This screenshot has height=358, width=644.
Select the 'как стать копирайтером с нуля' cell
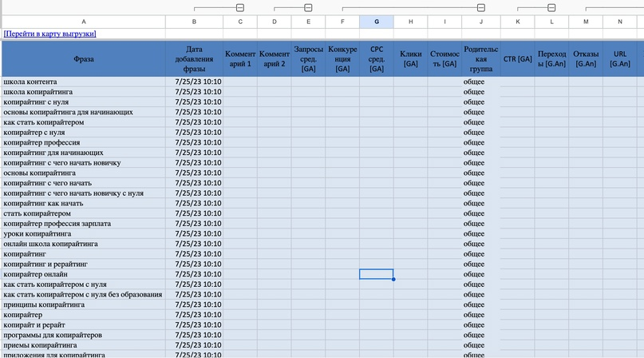[55, 284]
